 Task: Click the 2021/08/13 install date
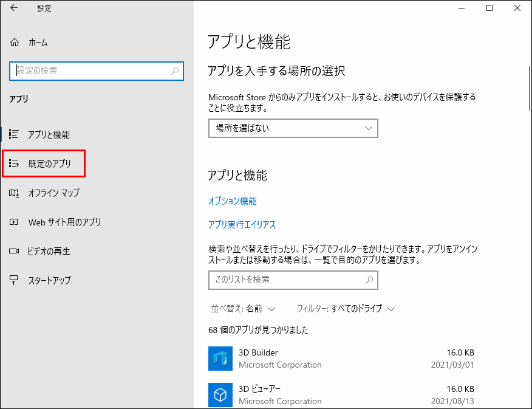(x=452, y=401)
